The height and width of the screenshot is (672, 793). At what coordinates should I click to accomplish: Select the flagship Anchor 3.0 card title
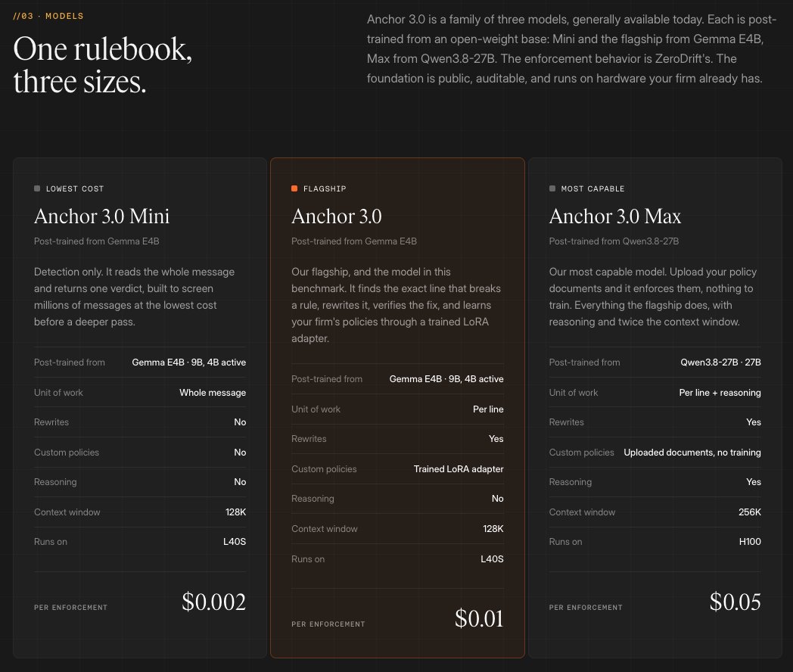point(336,216)
